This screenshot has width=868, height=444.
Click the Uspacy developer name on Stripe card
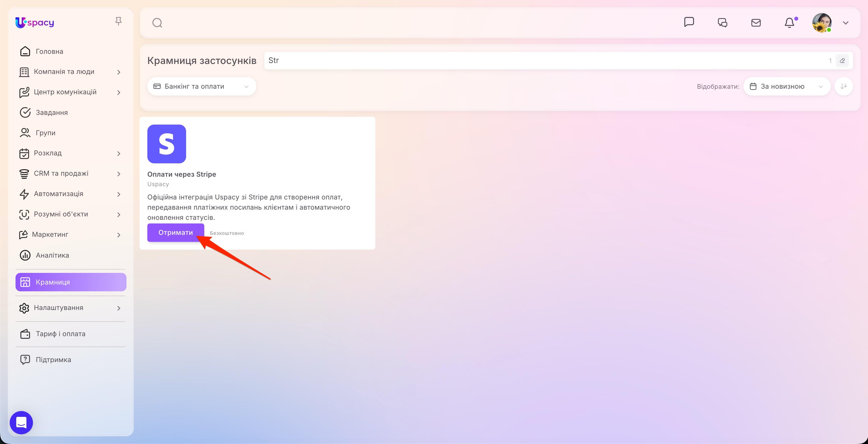click(x=158, y=184)
